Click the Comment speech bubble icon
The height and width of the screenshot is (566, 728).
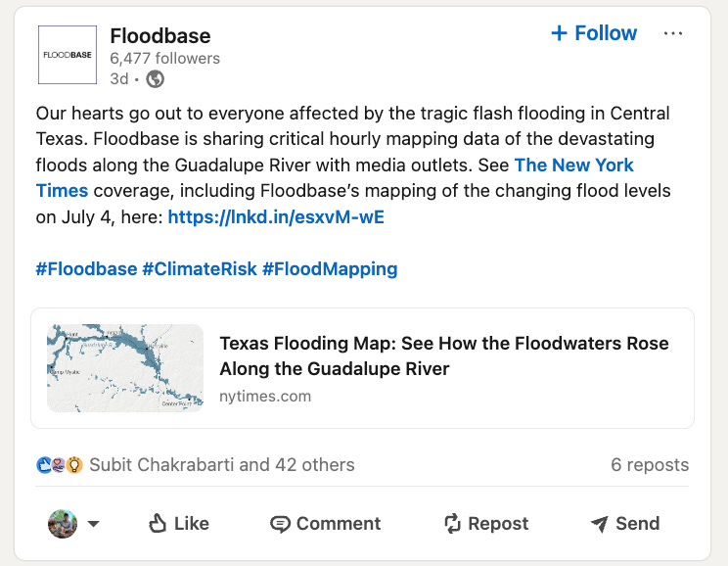tap(281, 524)
